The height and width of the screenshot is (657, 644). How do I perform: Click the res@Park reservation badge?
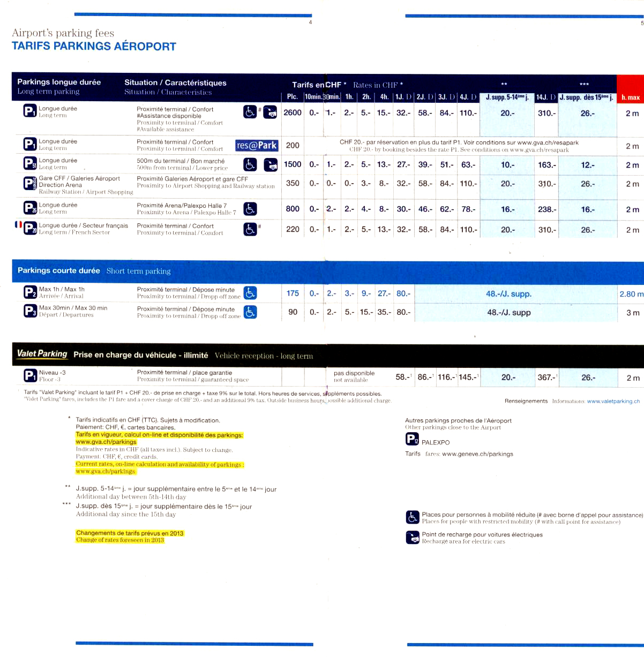[257, 145]
